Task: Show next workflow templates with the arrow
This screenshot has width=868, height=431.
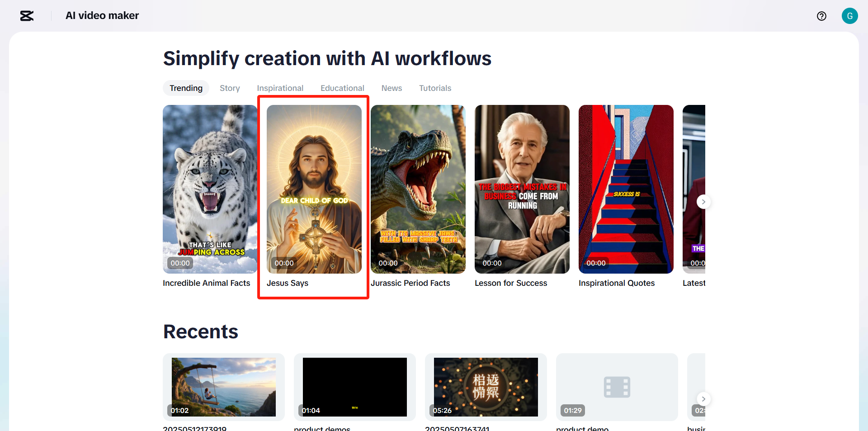Action: point(703,202)
